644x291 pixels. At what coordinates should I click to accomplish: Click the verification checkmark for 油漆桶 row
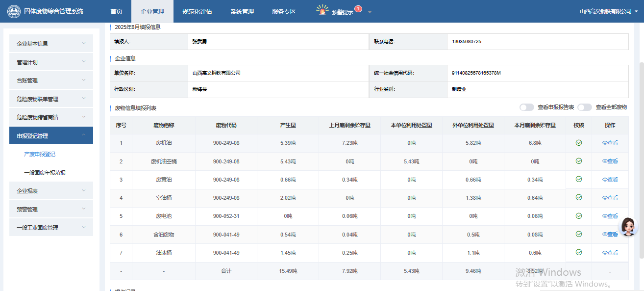(x=578, y=252)
